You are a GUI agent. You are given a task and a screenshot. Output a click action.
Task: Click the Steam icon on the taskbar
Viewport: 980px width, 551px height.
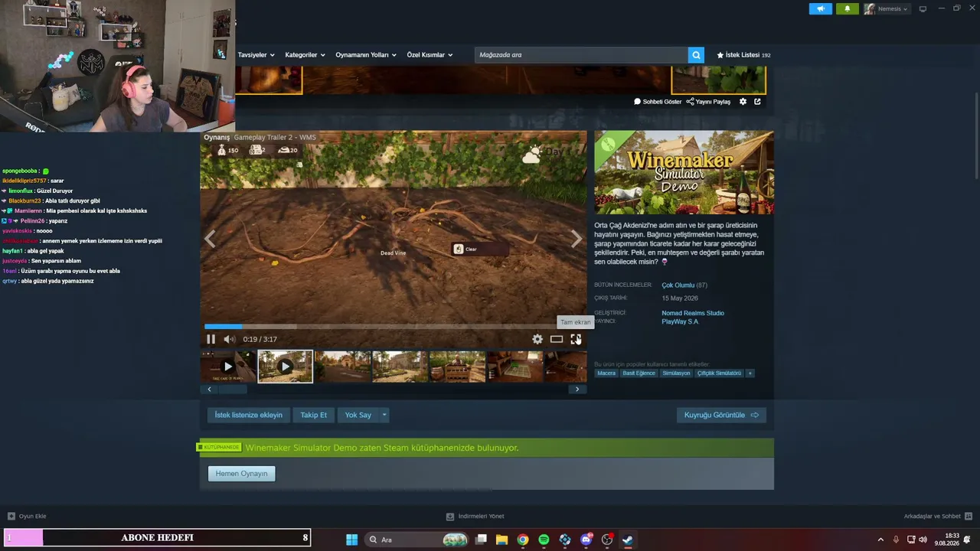pyautogui.click(x=628, y=540)
